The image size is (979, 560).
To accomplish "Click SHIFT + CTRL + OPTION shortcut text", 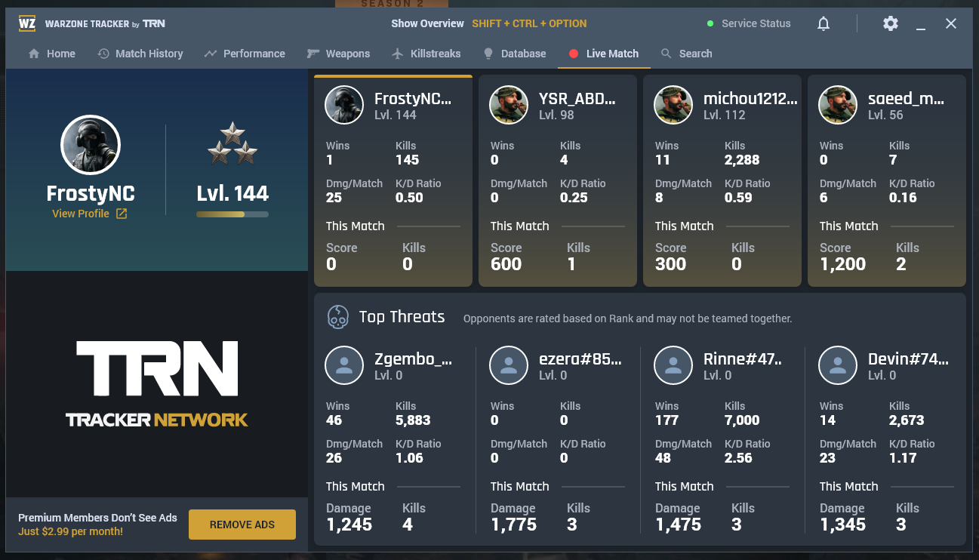I will [529, 24].
